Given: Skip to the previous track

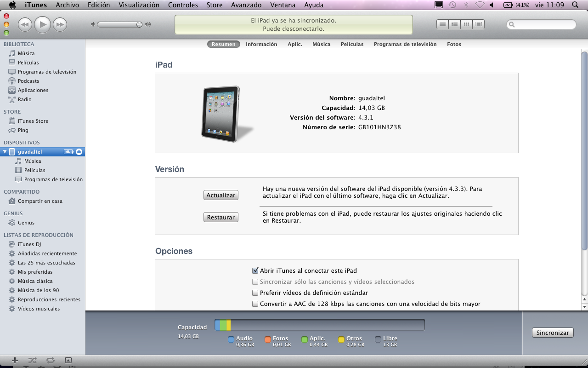Looking at the screenshot, I should (x=25, y=24).
